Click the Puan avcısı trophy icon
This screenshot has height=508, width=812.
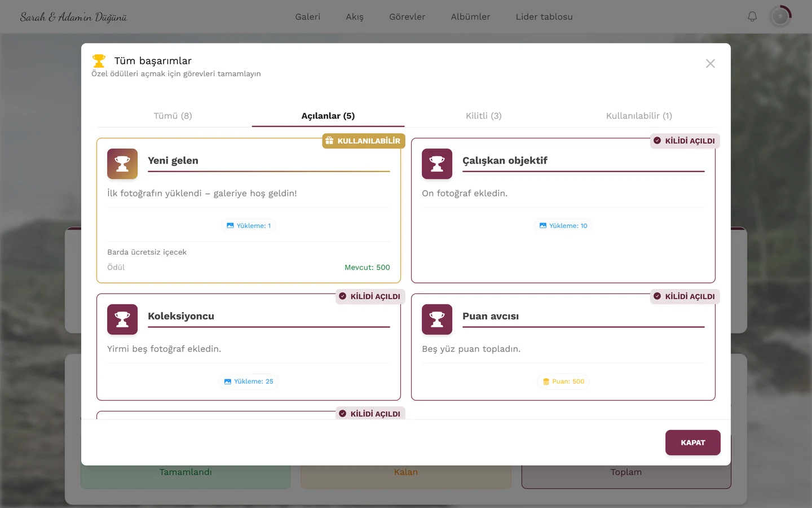click(x=437, y=319)
